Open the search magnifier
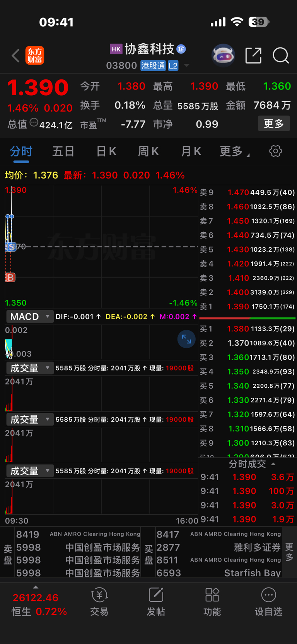The width and height of the screenshot is (297, 644). [x=281, y=56]
